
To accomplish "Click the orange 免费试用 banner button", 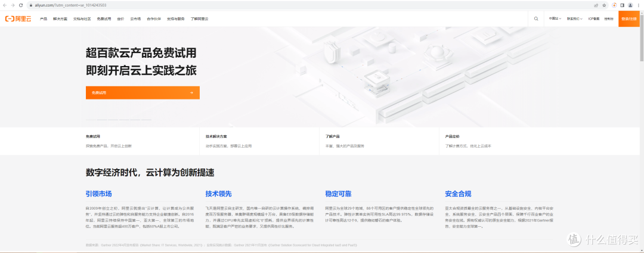I will (143, 93).
